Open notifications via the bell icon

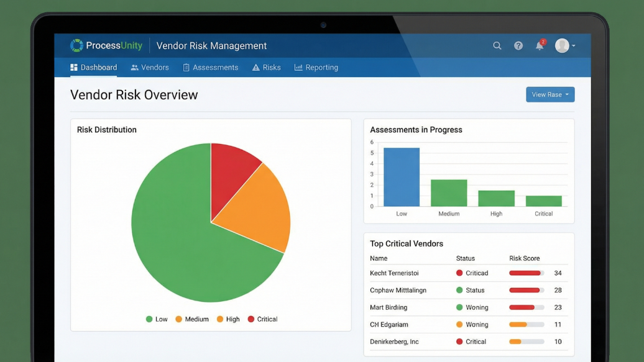(540, 46)
